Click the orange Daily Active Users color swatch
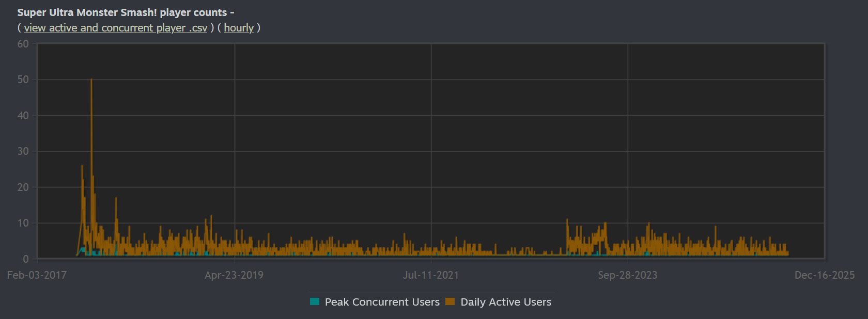The width and height of the screenshot is (868, 319). (x=450, y=301)
